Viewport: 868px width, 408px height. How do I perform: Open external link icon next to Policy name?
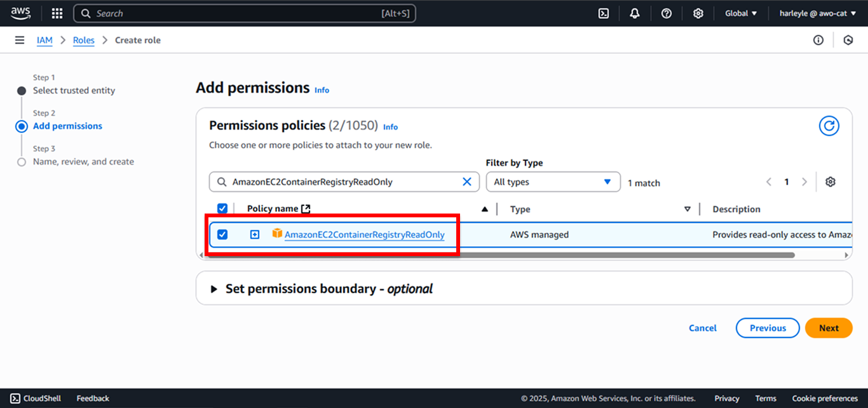306,208
